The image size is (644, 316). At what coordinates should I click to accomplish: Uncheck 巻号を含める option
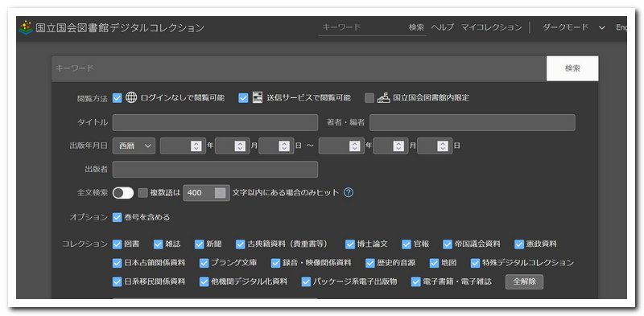pyautogui.click(x=117, y=218)
